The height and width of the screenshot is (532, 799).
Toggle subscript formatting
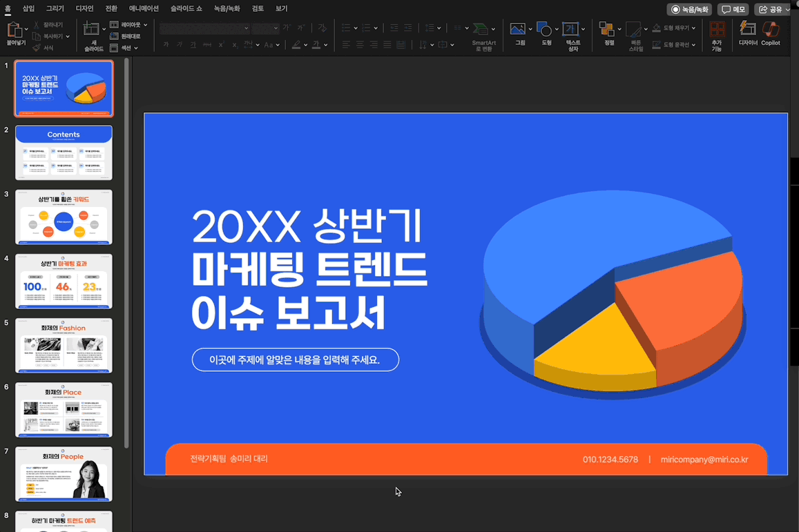pyautogui.click(x=234, y=45)
